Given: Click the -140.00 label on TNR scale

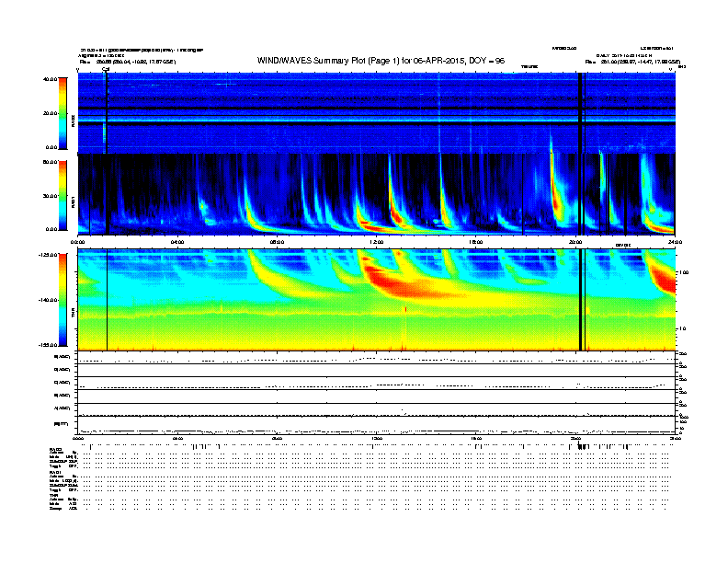Looking at the screenshot, I should point(48,300).
